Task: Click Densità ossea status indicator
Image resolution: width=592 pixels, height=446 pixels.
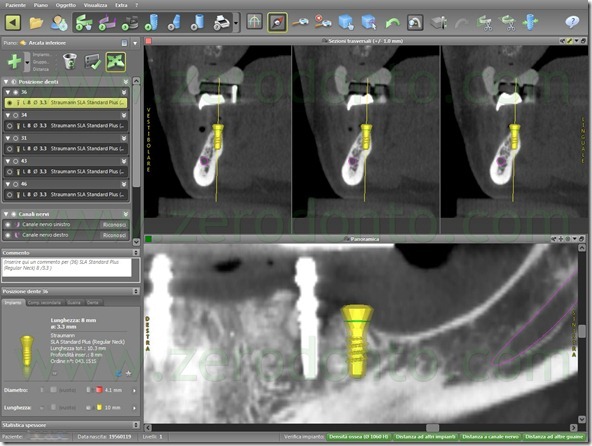Action: click(x=358, y=437)
